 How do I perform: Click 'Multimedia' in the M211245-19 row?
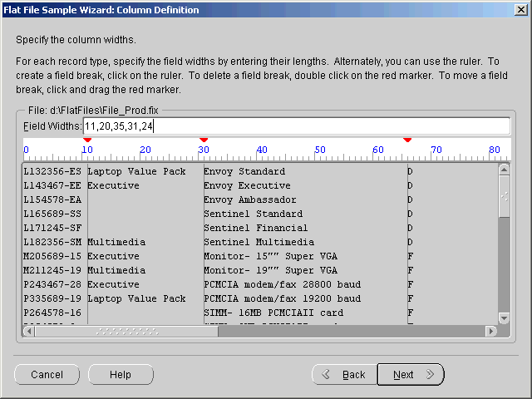point(116,270)
